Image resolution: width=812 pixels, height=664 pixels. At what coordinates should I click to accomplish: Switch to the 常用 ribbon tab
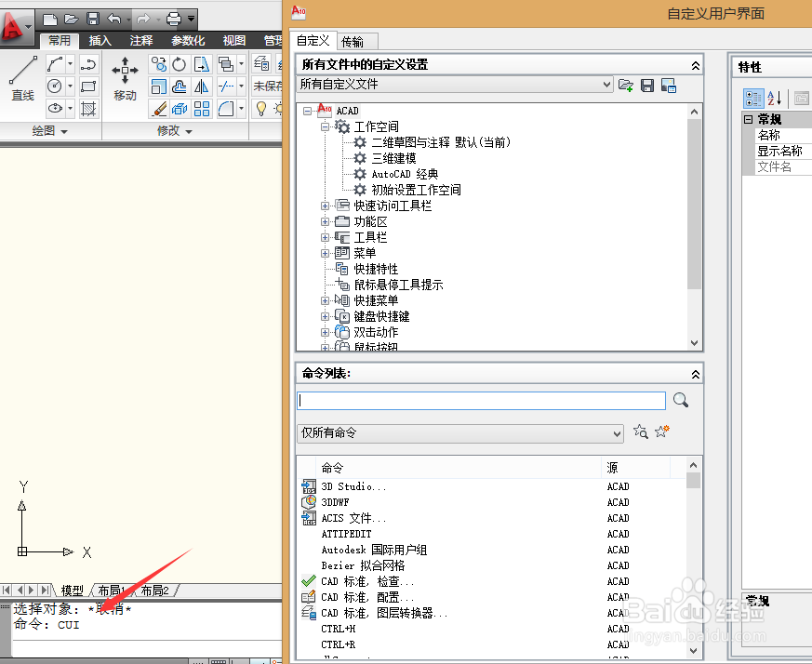(x=59, y=40)
